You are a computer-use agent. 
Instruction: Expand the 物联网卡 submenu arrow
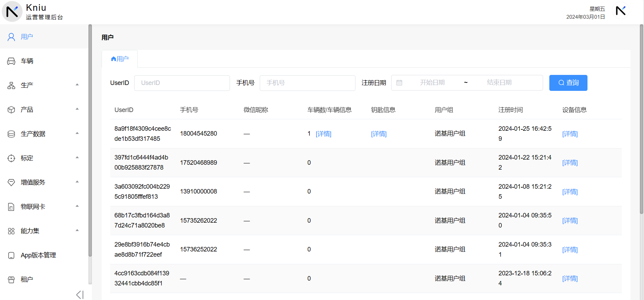tap(77, 206)
